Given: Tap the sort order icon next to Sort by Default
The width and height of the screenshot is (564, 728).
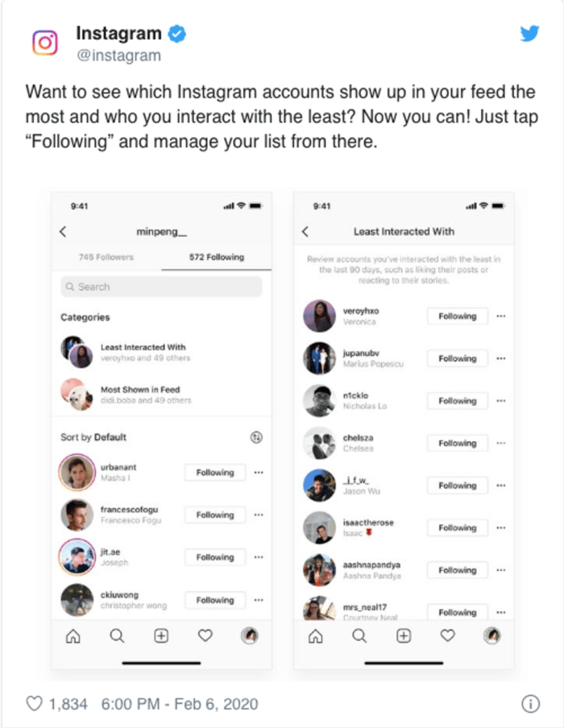Looking at the screenshot, I should [x=256, y=437].
